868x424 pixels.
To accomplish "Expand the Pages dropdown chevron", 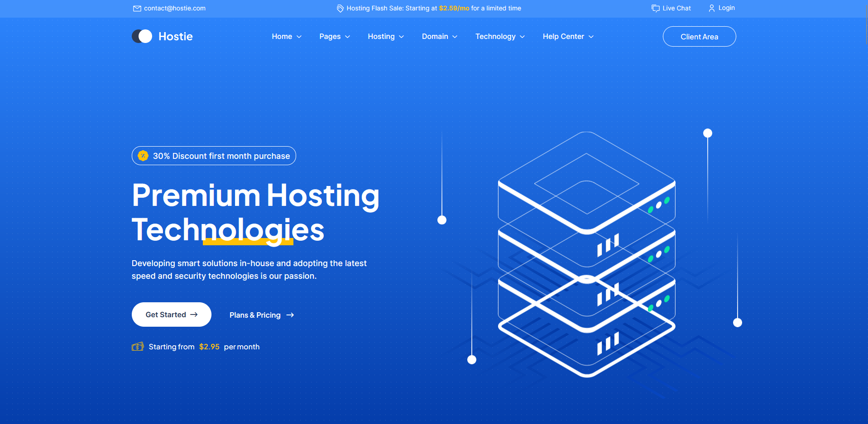I will click(347, 37).
